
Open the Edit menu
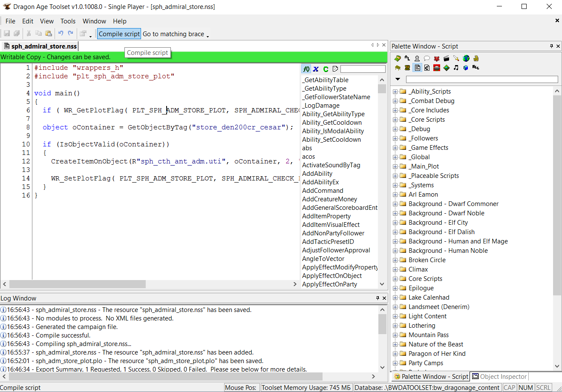[x=28, y=21]
